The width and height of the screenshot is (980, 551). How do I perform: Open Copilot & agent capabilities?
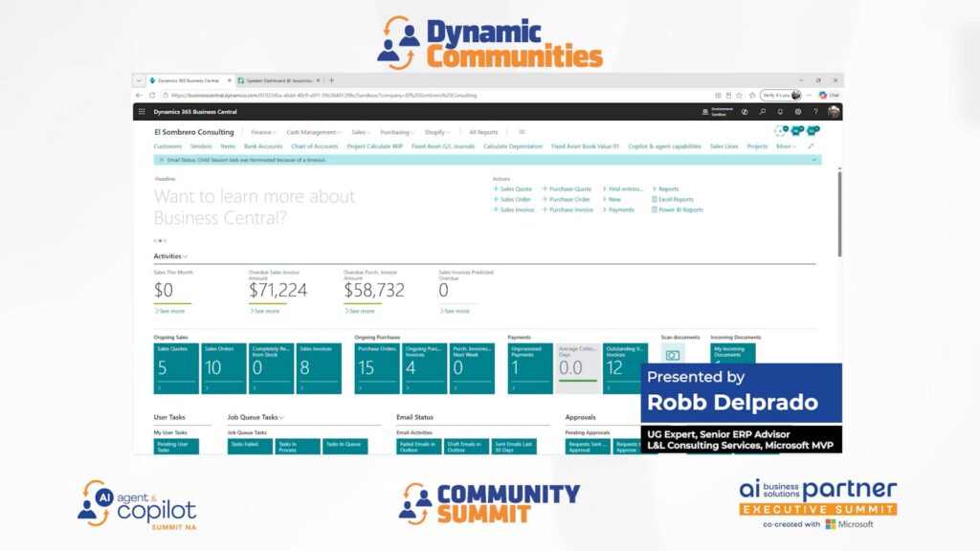tap(664, 146)
